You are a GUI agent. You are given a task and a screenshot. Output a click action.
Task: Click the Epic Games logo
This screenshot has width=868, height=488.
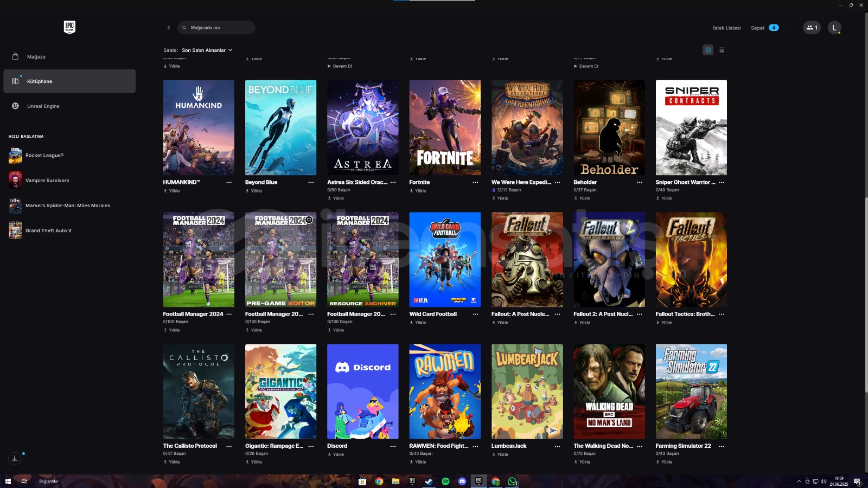[69, 27]
